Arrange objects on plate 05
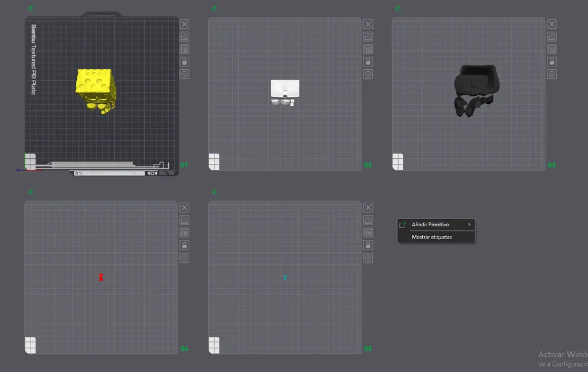The width and height of the screenshot is (588, 372). point(368,233)
